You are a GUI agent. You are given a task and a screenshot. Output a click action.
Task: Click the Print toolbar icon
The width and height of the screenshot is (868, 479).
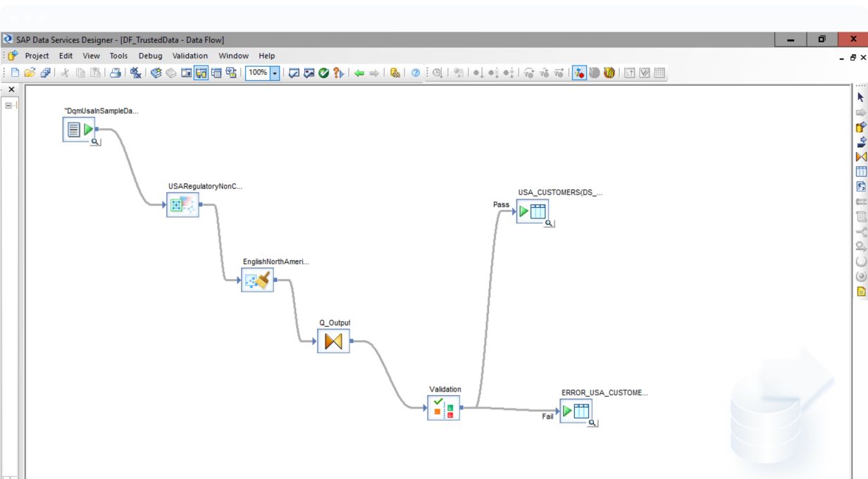tap(114, 73)
